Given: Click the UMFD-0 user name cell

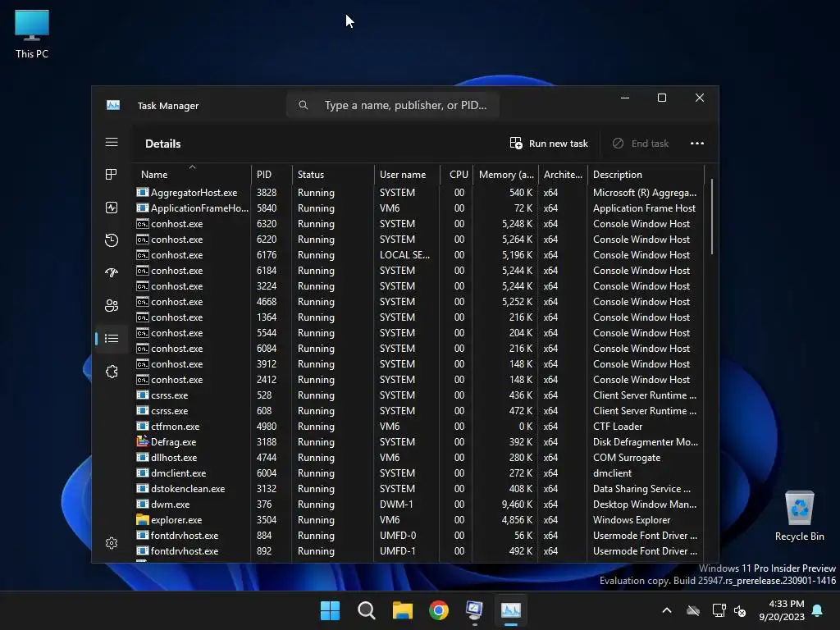Looking at the screenshot, I should pyautogui.click(x=398, y=535).
